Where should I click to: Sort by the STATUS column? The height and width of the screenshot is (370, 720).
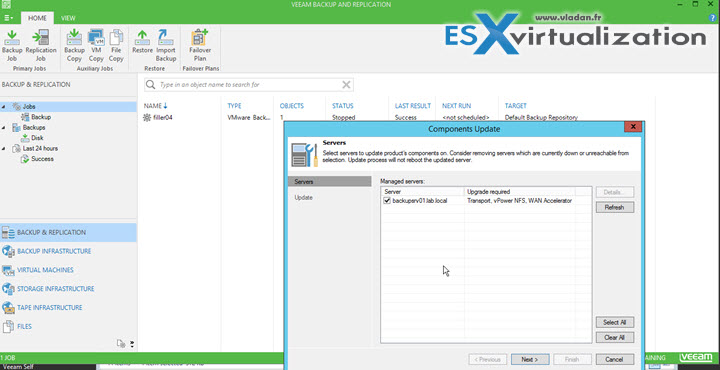coord(343,106)
